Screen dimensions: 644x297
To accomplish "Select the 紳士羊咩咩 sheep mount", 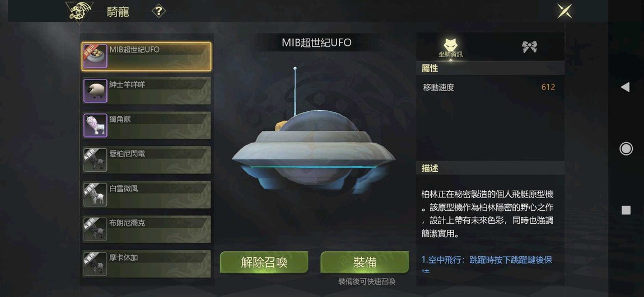I will coord(147,91).
